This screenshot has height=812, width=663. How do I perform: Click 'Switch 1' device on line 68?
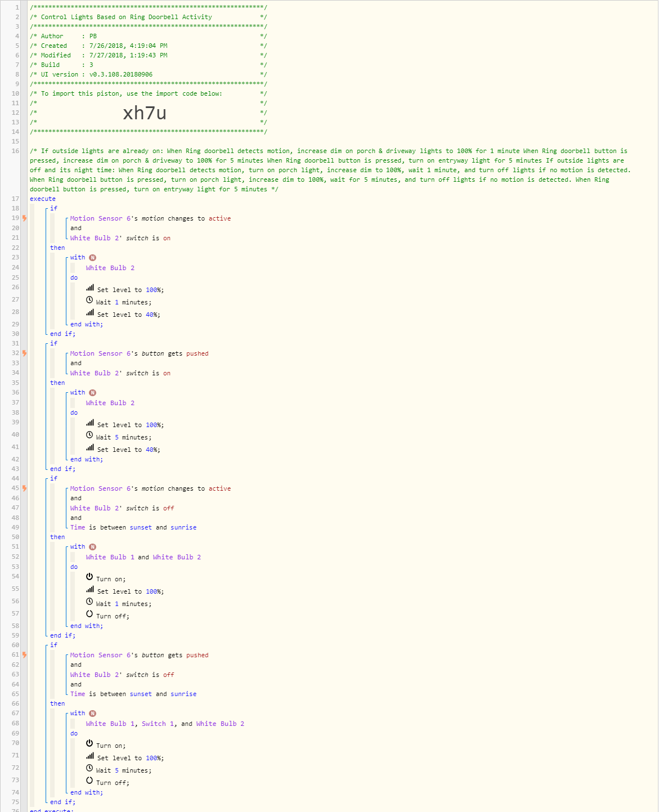[x=158, y=724]
